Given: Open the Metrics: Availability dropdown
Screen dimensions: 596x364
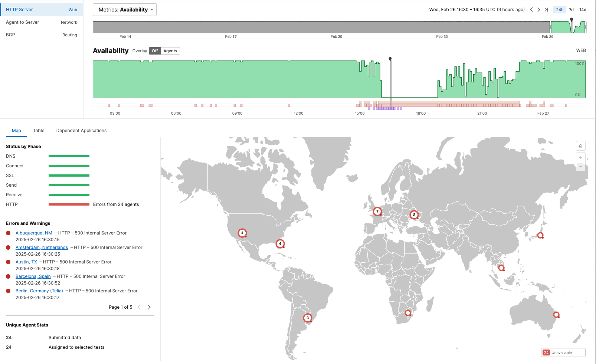Looking at the screenshot, I should 125,10.
